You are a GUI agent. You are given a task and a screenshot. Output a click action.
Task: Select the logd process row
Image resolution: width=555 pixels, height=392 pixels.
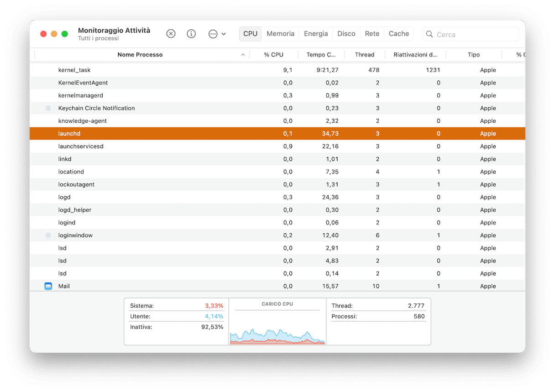coord(277,198)
